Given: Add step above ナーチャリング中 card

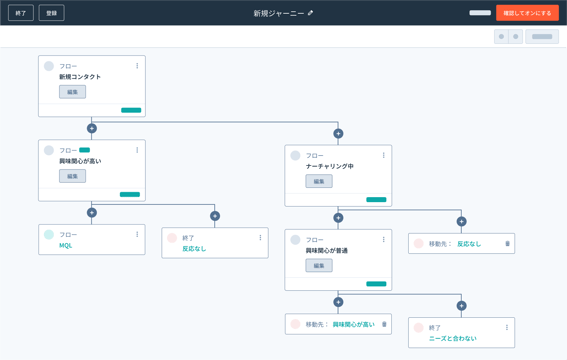Looking at the screenshot, I should (x=338, y=134).
